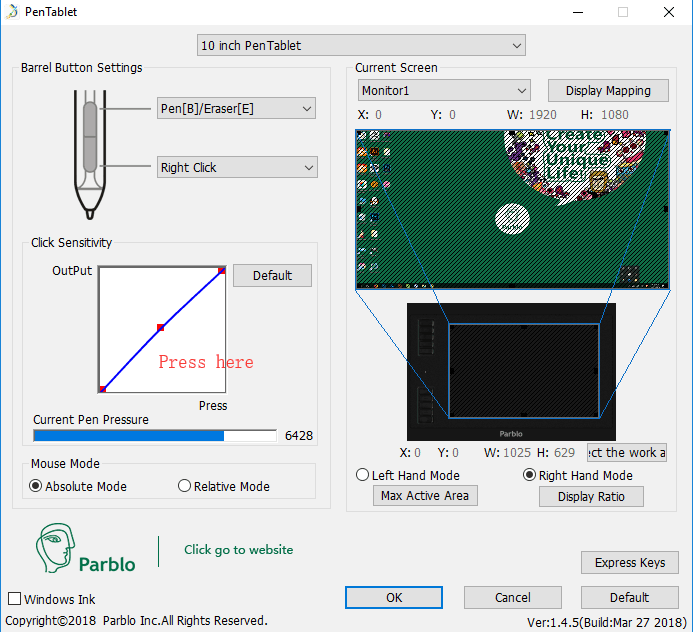Click the Display Mapping button
The height and width of the screenshot is (632, 693).
point(608,91)
